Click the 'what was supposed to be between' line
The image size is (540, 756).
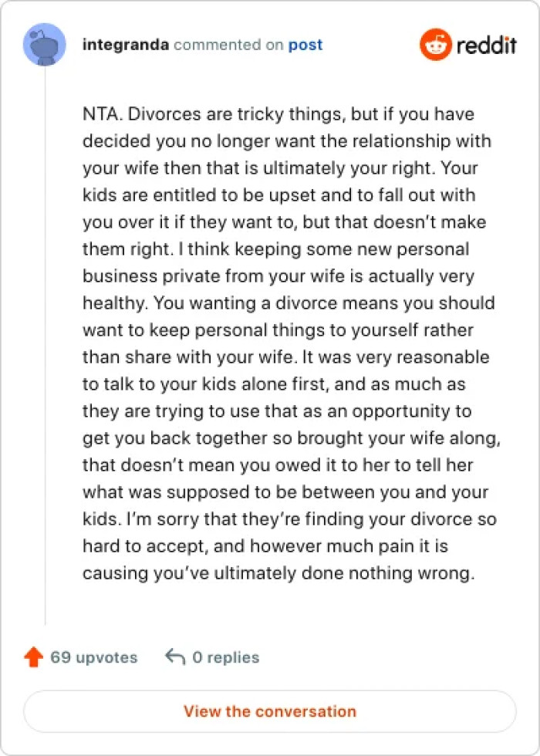click(285, 493)
